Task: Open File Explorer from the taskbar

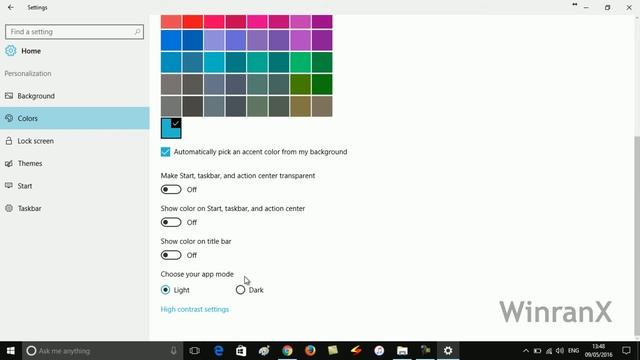Action: (x=402, y=351)
